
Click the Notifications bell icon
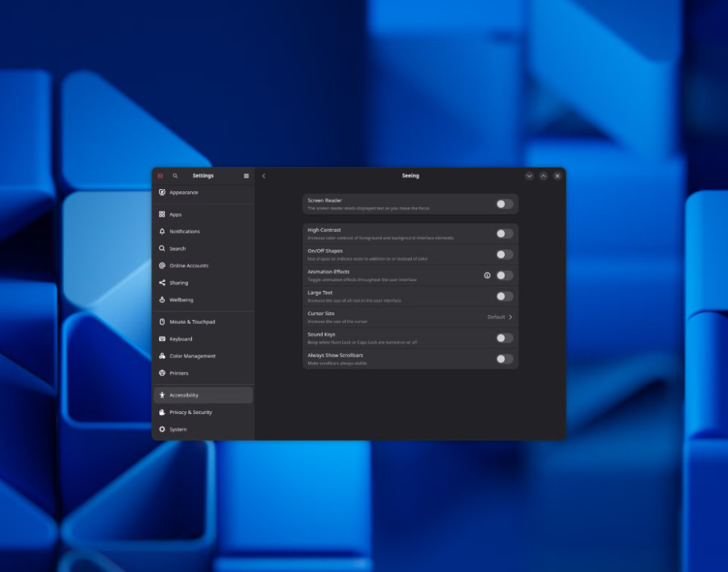click(162, 231)
